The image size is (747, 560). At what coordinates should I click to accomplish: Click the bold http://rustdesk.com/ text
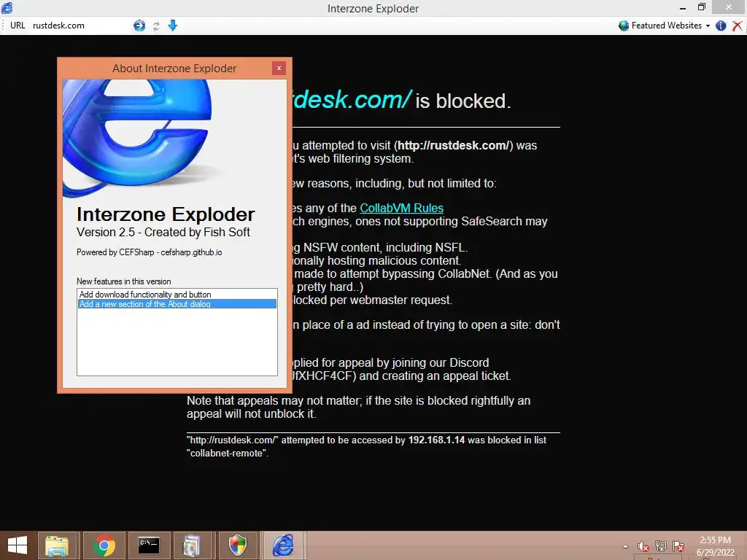point(454,146)
